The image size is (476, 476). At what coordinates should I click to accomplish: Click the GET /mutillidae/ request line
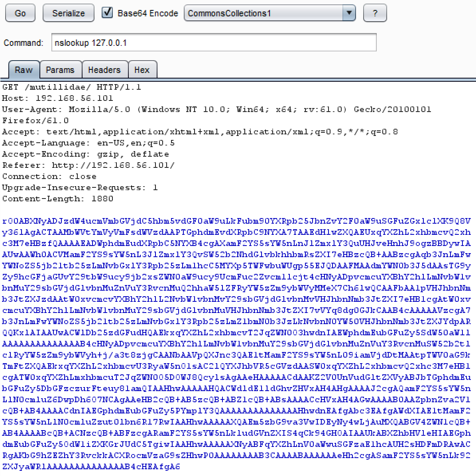click(x=72, y=87)
